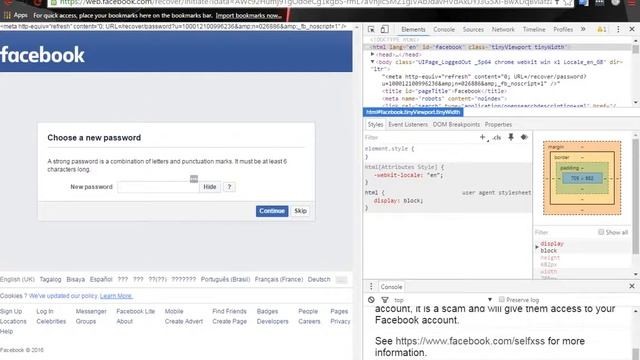Click the more languages button after Deutsch
Image resolution: width=640 pixels, height=360 pixels.
pos(341,280)
